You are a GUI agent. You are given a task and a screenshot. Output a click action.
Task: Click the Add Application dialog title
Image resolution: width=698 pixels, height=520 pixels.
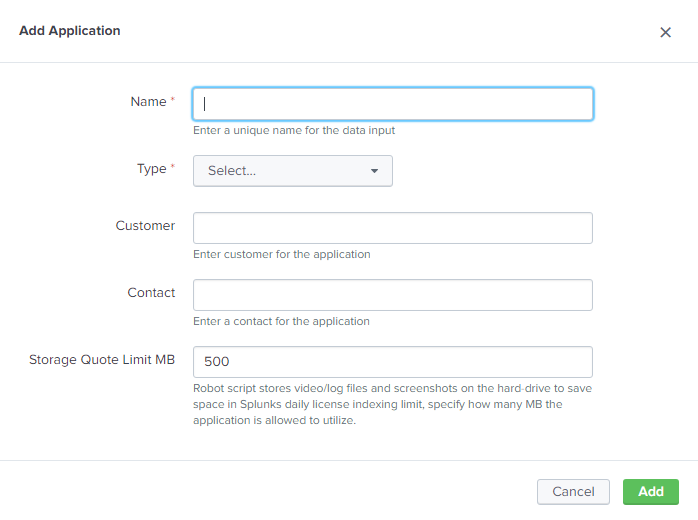coord(70,31)
